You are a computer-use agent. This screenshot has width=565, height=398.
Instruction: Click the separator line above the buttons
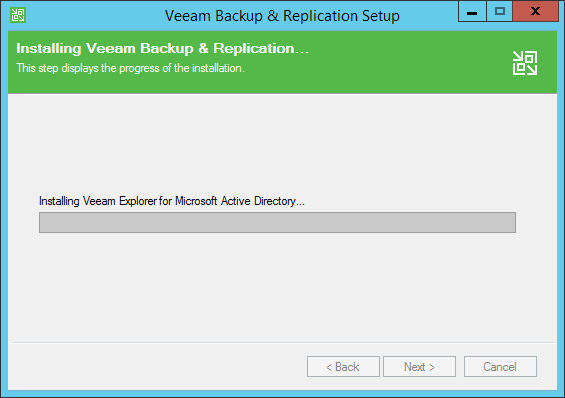click(x=283, y=342)
